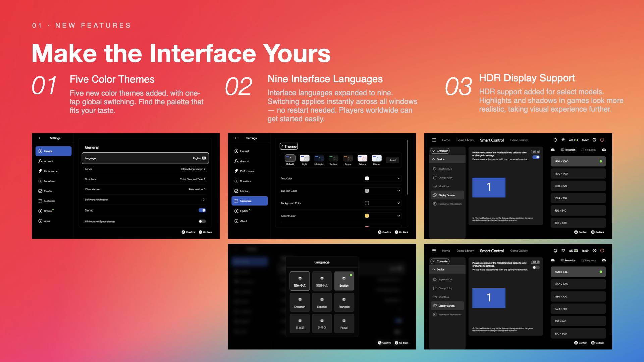The image size is (644, 362).
Task: Select Français in the Language picker
Action: coord(344,302)
